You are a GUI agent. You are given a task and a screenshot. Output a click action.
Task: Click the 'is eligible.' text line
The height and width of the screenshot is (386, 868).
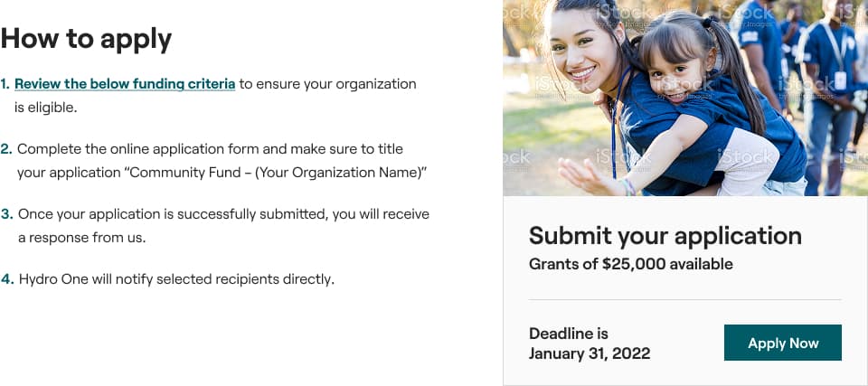click(x=46, y=108)
